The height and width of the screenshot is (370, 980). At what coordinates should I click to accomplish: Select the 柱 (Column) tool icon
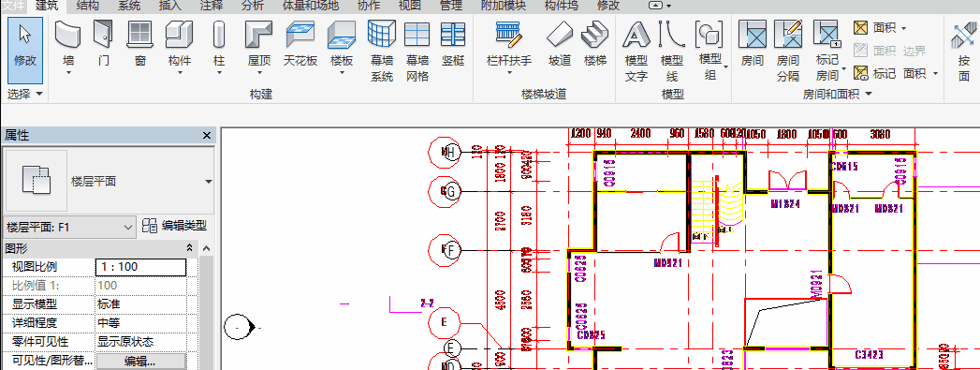[x=219, y=34]
